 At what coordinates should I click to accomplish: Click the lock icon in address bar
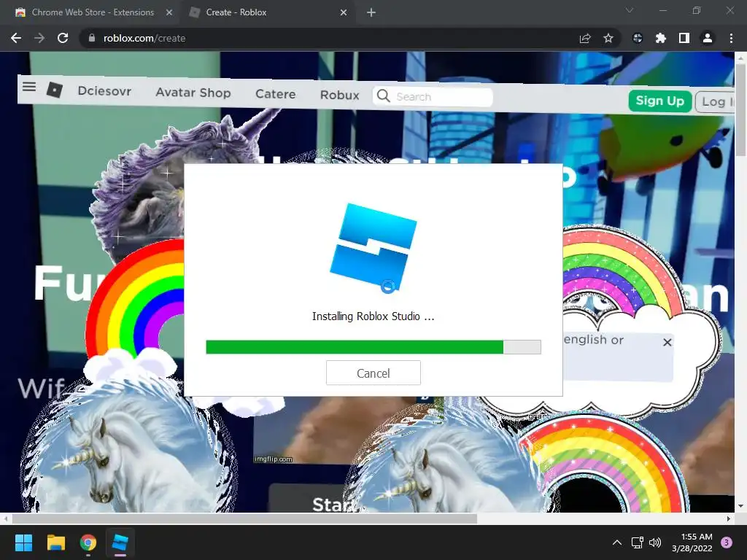click(x=92, y=38)
